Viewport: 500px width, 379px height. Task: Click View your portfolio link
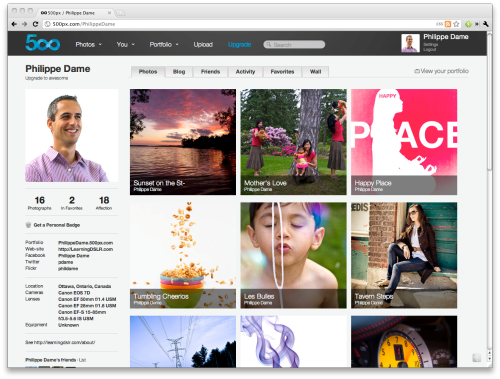[x=444, y=71]
